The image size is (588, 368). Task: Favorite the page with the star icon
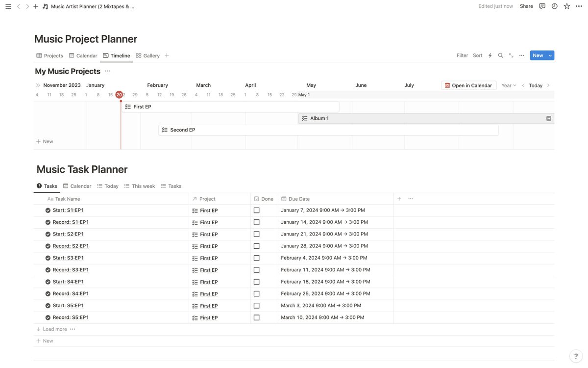click(567, 6)
